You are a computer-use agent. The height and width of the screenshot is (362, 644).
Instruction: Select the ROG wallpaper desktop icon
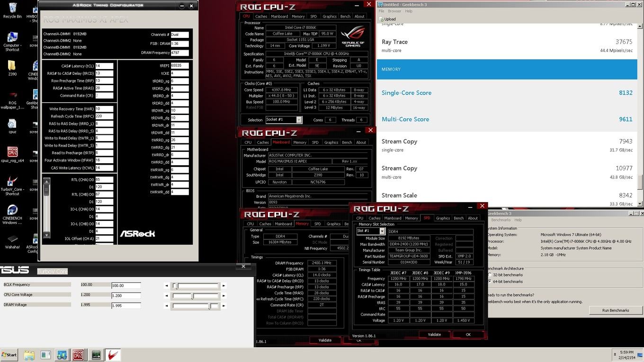[12, 99]
